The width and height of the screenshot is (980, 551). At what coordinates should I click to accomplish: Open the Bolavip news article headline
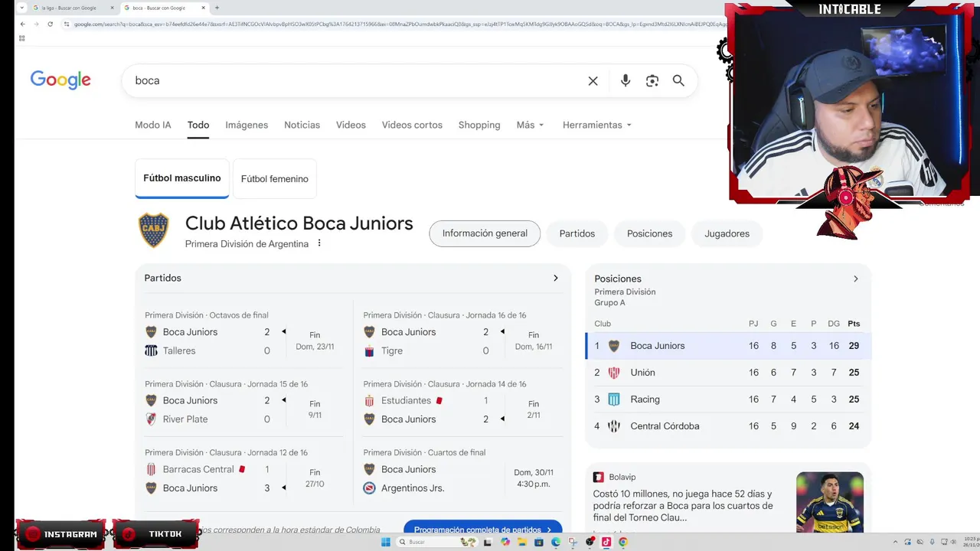683,505
